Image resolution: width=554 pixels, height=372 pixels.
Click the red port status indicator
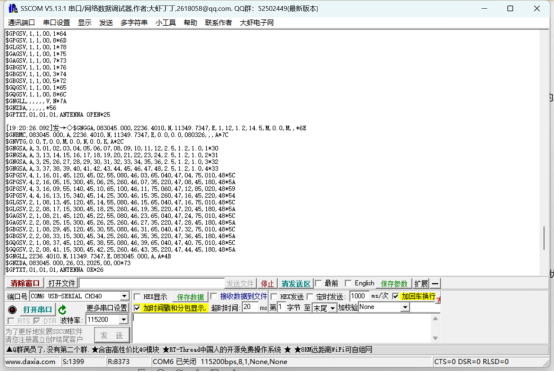click(12, 310)
